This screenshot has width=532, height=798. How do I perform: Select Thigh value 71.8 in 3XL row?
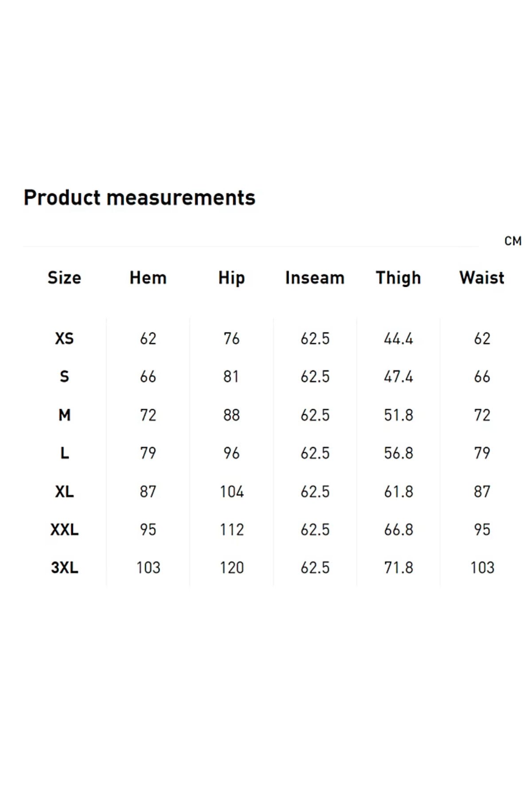398,567
